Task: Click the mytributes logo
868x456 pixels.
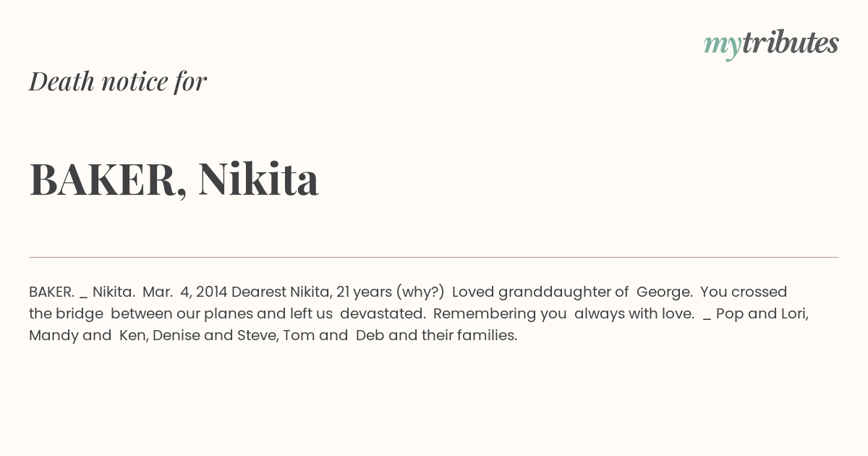Action: point(771,44)
